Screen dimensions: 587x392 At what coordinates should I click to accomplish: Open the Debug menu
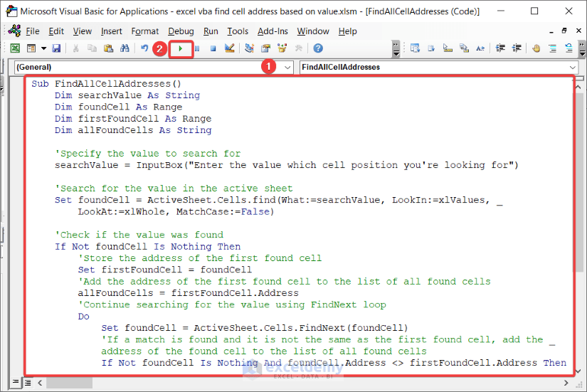coord(181,31)
